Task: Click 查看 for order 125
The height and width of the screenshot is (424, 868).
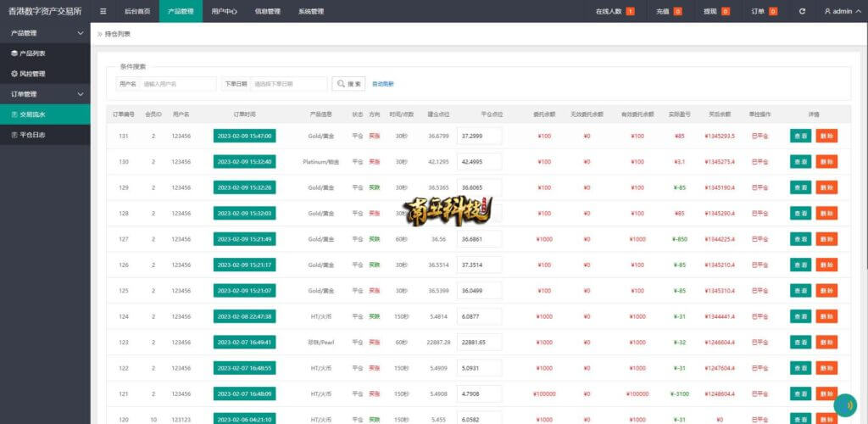Action: tap(800, 291)
